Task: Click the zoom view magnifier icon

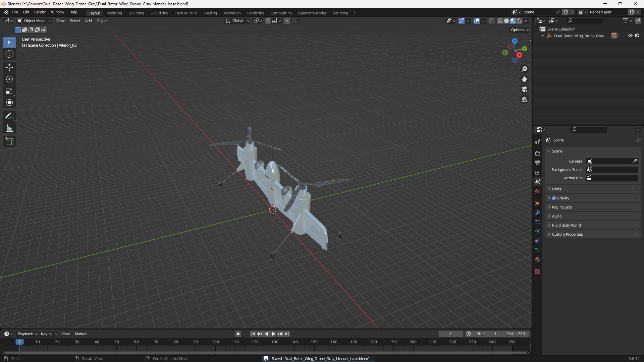Action: tap(524, 69)
